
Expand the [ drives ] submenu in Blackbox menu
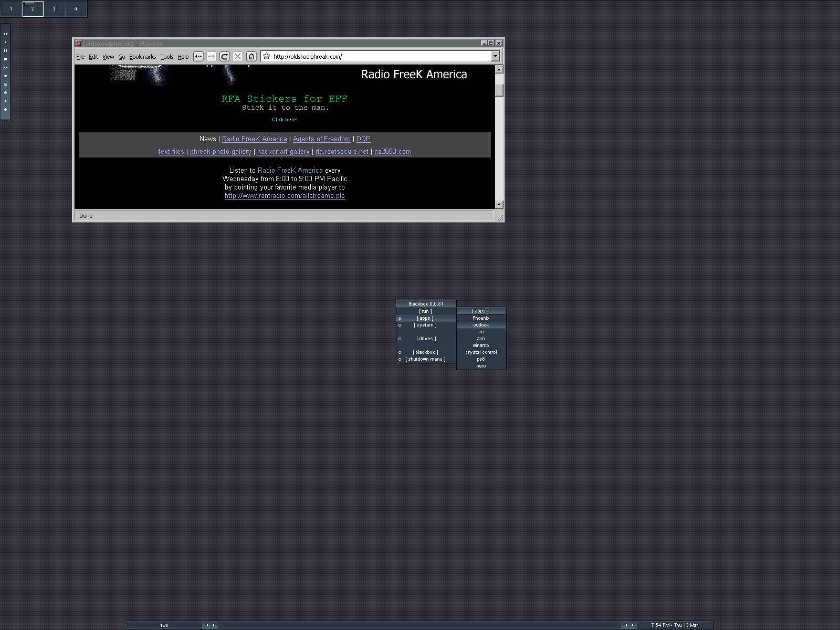point(426,339)
